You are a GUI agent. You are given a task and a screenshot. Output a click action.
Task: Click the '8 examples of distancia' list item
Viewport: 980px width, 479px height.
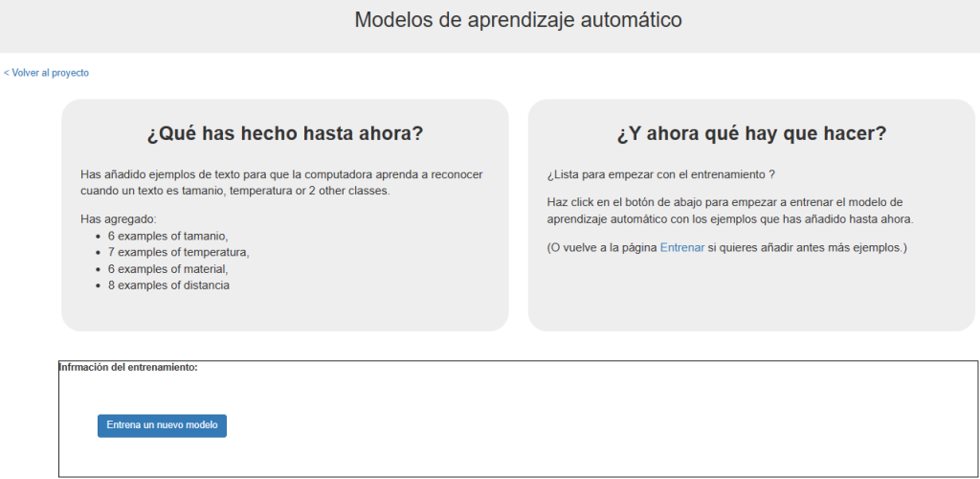pyautogui.click(x=168, y=285)
